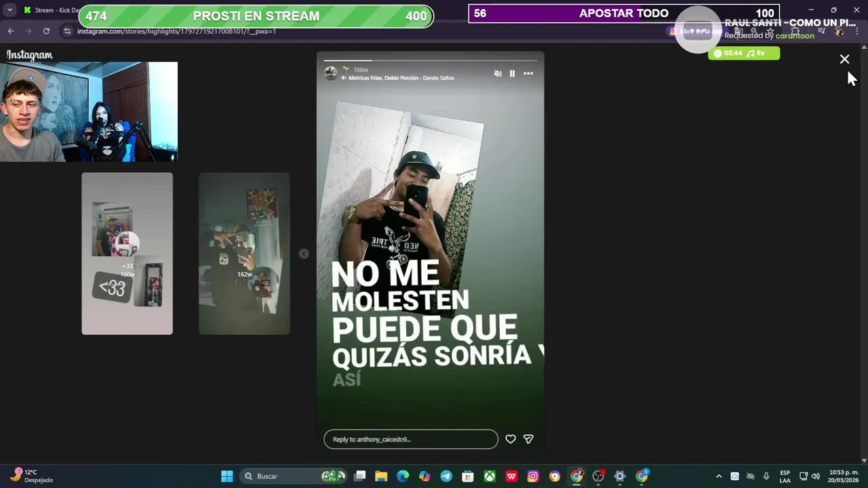The image size is (868, 488).
Task: Open OBS Studio from the taskbar
Action: [598, 476]
